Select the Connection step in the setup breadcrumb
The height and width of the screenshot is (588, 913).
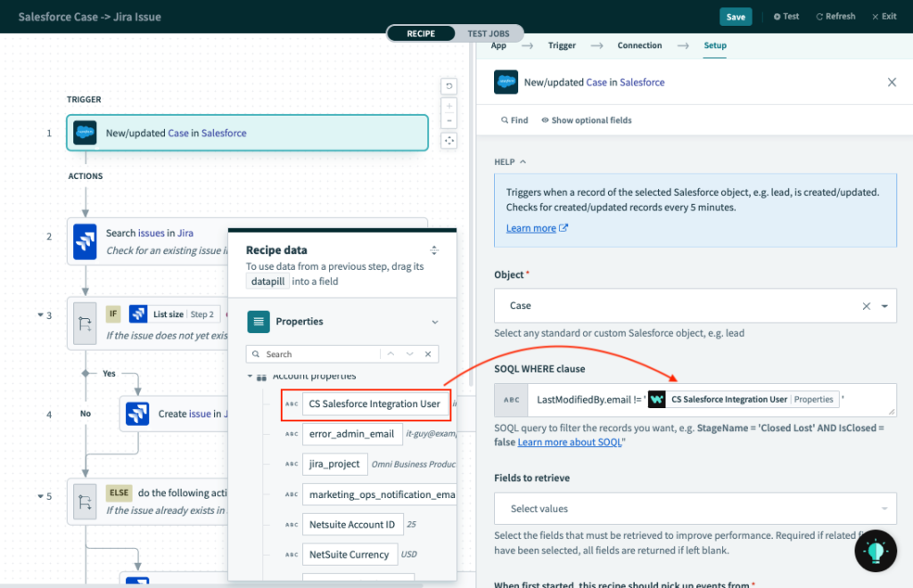(x=638, y=45)
